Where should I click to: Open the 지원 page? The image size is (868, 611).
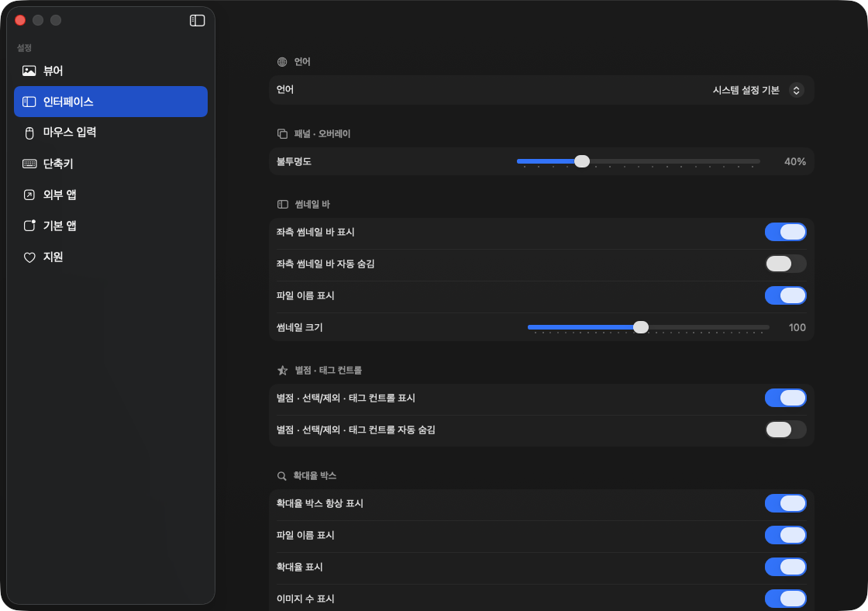pyautogui.click(x=111, y=257)
